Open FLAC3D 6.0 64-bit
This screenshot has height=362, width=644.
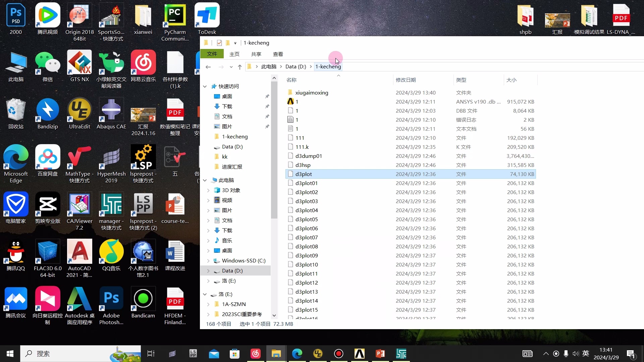pos(47,251)
